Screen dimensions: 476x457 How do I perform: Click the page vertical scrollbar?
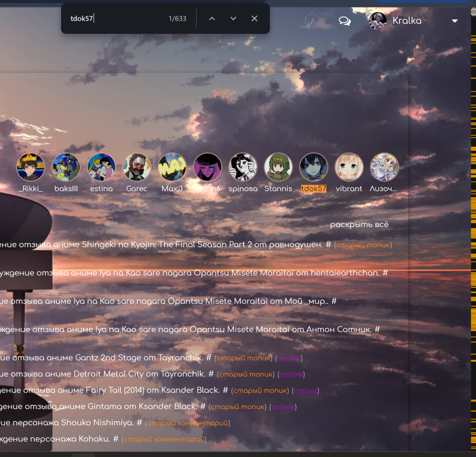click(473, 223)
